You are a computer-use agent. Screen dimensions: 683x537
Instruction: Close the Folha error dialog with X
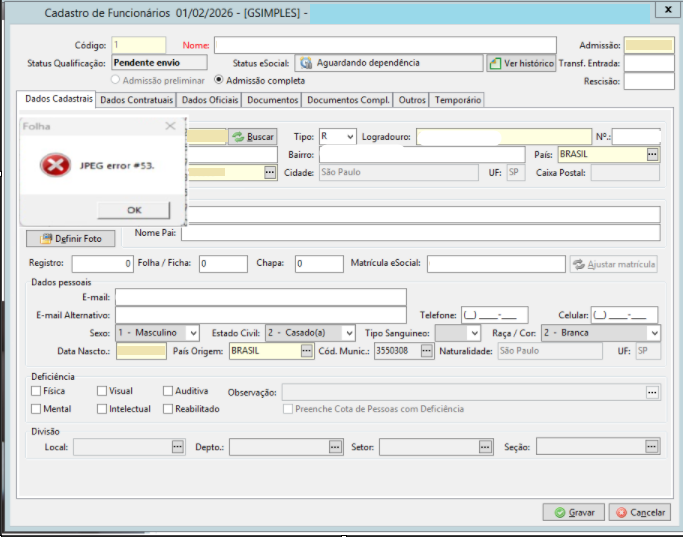(170, 126)
